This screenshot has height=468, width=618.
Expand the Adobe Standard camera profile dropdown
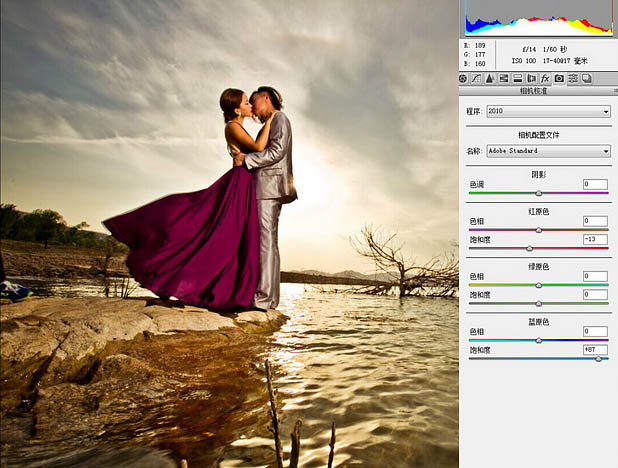[549, 151]
